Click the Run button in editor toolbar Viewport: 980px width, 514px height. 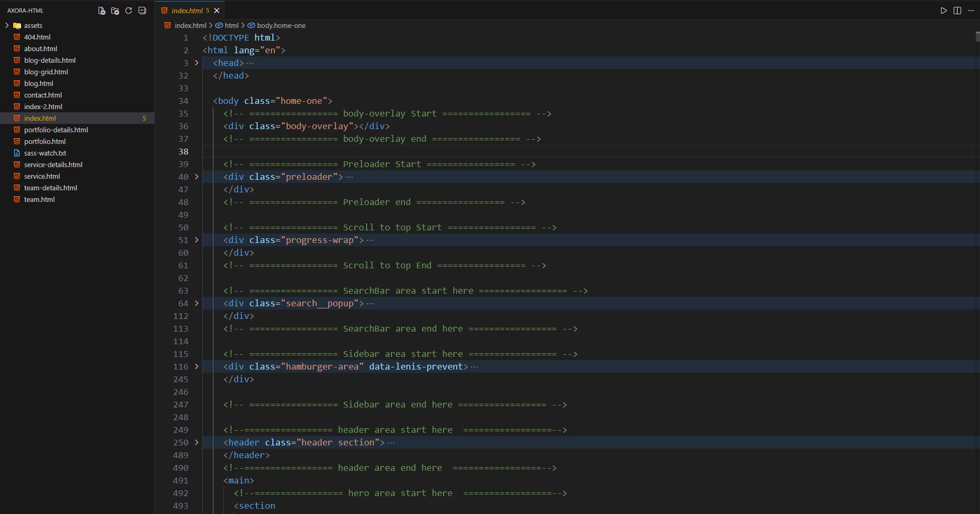pyautogui.click(x=944, y=11)
